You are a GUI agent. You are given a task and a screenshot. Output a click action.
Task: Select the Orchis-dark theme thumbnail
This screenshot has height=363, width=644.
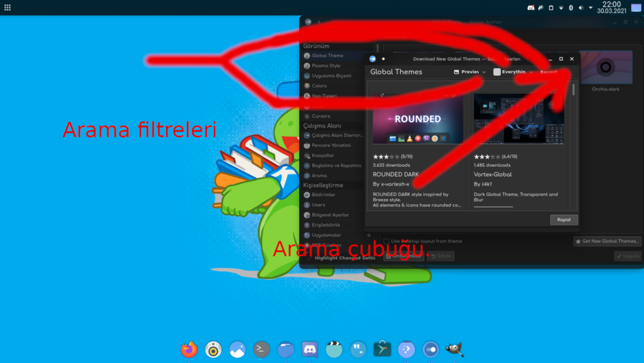(606, 67)
